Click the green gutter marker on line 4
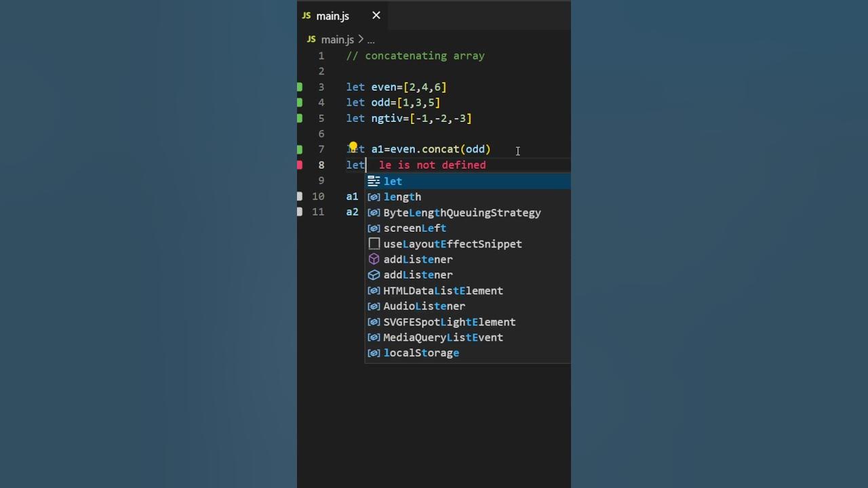868x488 pixels. [x=300, y=102]
